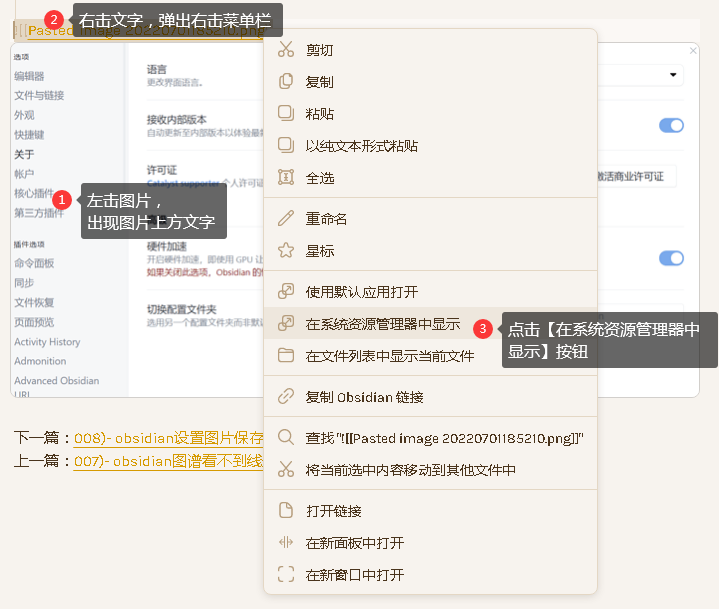The image size is (719, 609).
Task: Click the Catalyst supporter link
Action: pos(183,183)
